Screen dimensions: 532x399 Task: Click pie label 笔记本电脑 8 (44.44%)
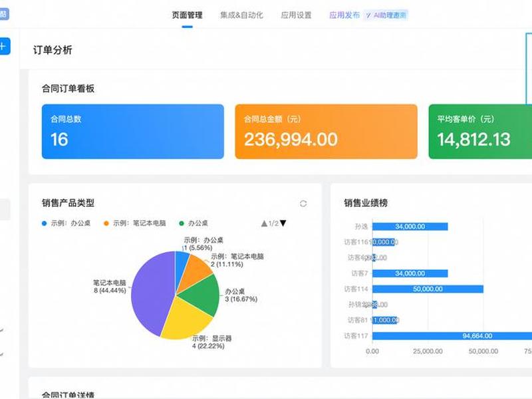pyautogui.click(x=110, y=287)
